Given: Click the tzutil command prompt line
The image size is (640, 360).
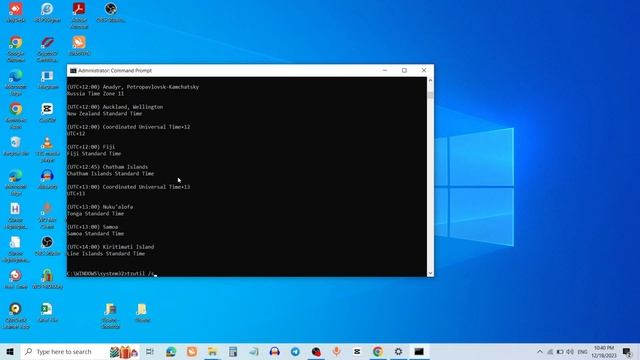Looking at the screenshot, I should pos(112,273).
